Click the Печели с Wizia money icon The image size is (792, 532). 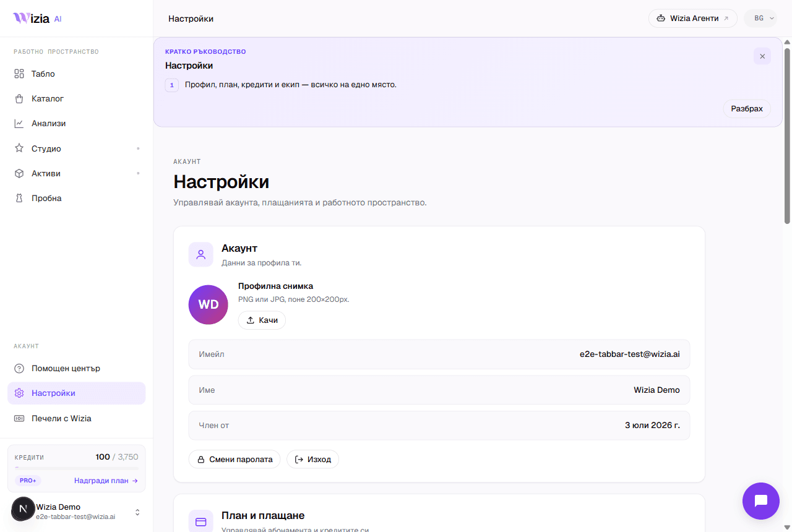(19, 419)
